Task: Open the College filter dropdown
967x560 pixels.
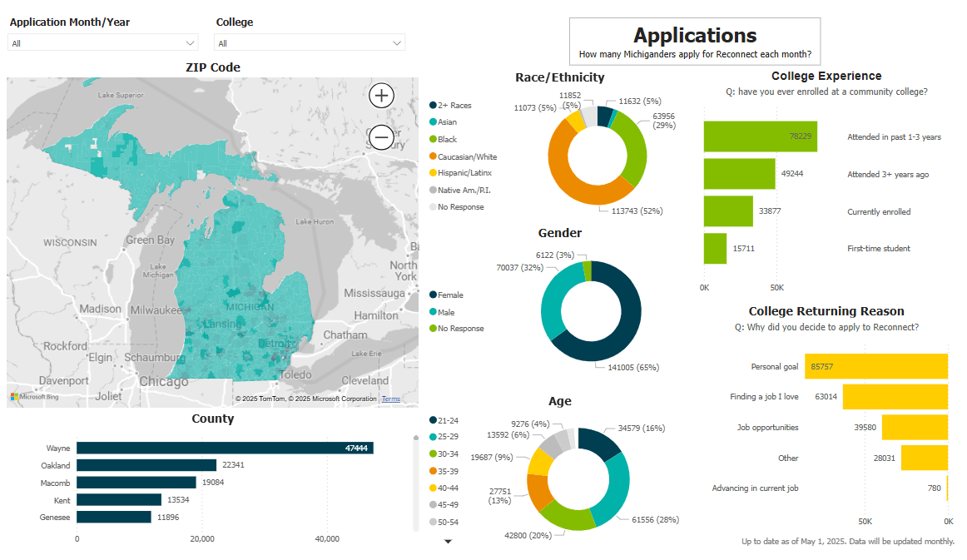Action: point(310,43)
